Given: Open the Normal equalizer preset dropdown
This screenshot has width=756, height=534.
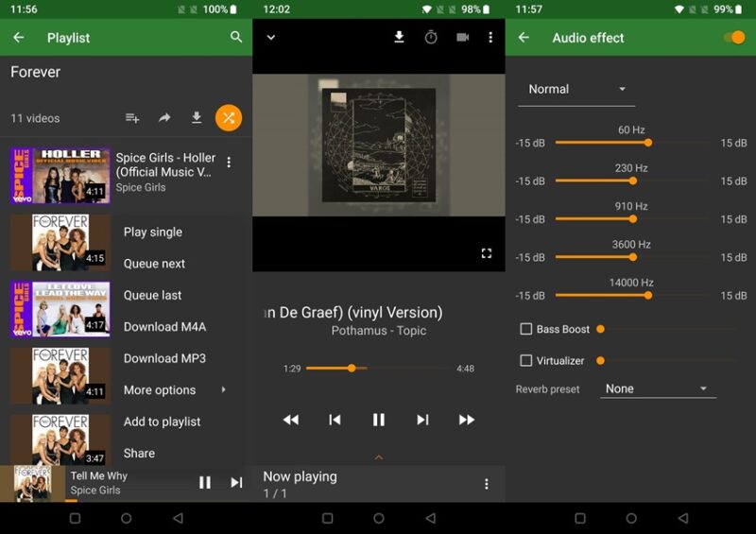Looking at the screenshot, I should point(576,90).
